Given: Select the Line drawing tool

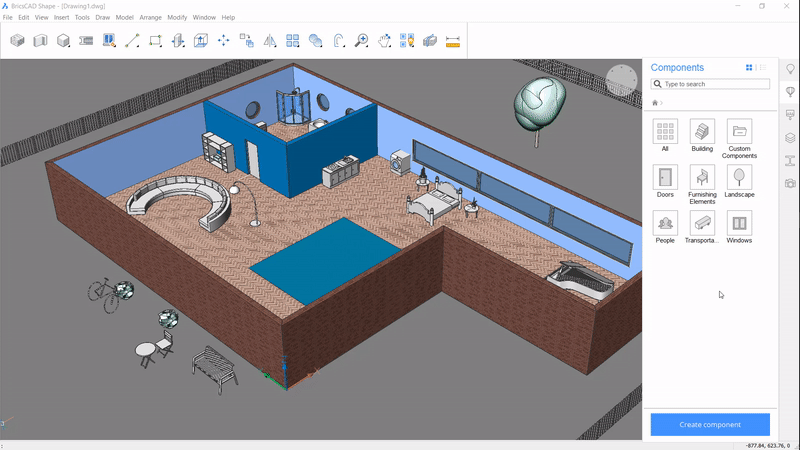Looking at the screenshot, I should (132, 40).
